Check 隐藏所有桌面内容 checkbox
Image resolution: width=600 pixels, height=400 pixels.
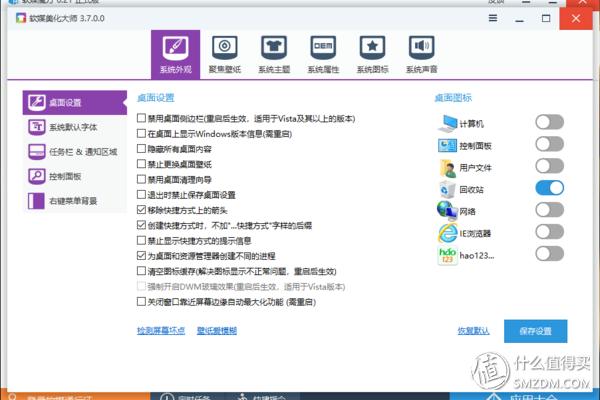click(142, 149)
